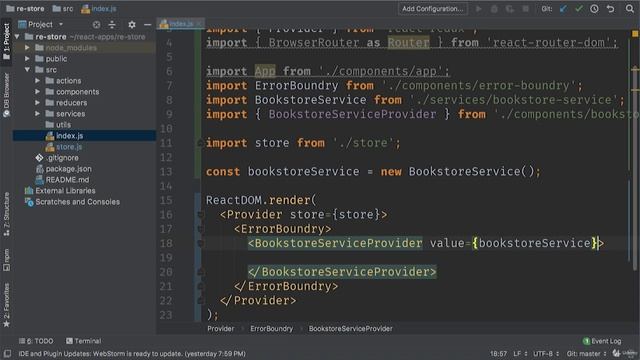Screen dimensions: 640x360
Task: Collapse the src folder
Action: (x=27, y=70)
